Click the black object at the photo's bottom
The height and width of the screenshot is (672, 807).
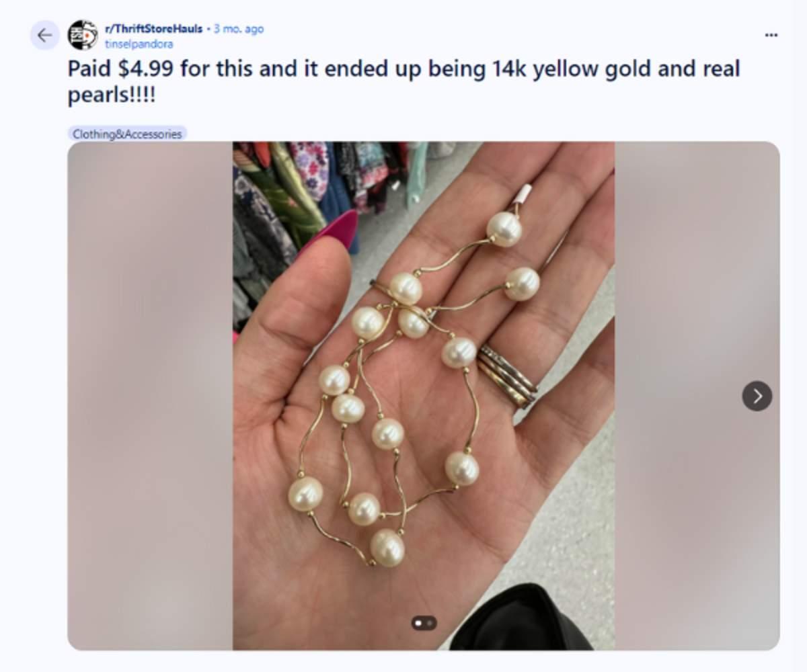click(x=521, y=618)
